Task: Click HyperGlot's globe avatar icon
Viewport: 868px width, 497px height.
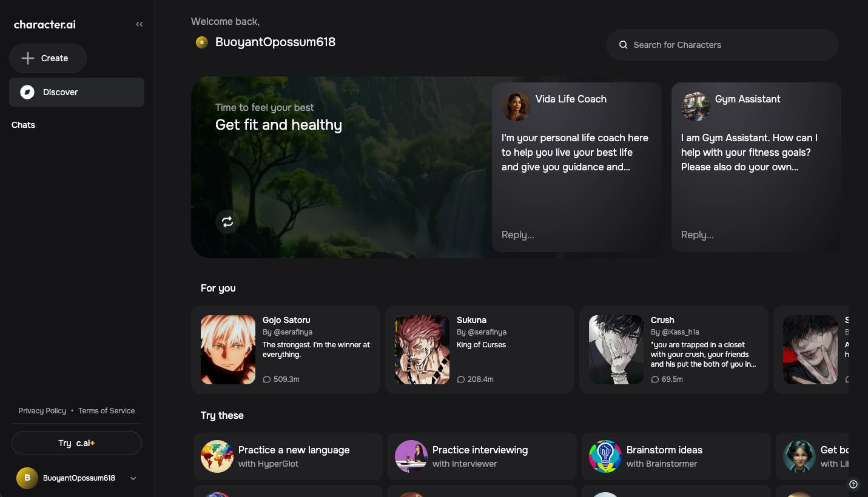Action: coord(217,456)
